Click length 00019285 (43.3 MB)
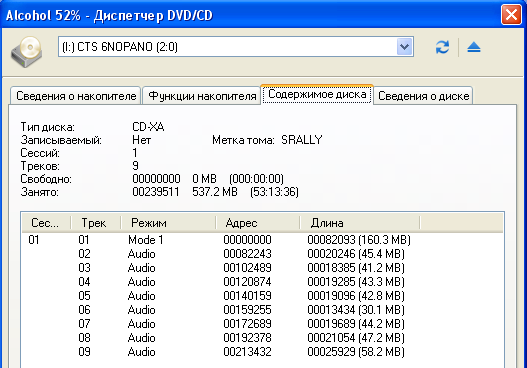This screenshot has height=368, width=527. point(356,282)
